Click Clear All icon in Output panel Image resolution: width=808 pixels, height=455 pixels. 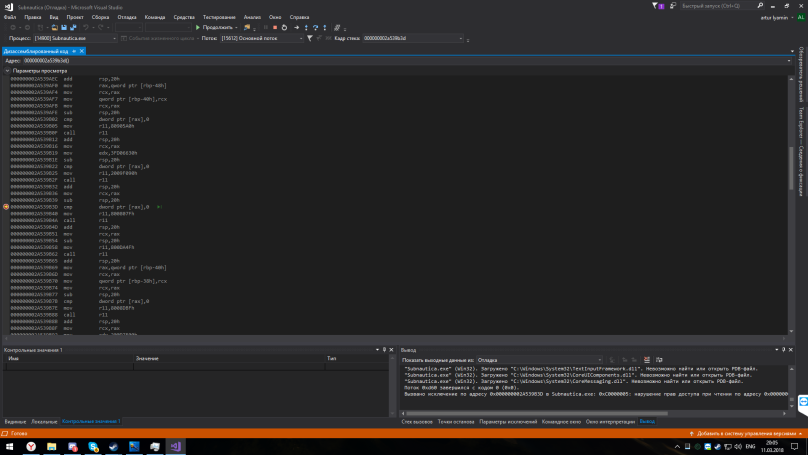pos(647,360)
